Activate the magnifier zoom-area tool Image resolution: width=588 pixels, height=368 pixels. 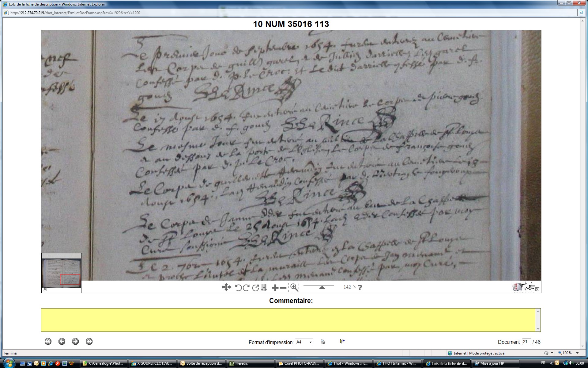click(294, 287)
